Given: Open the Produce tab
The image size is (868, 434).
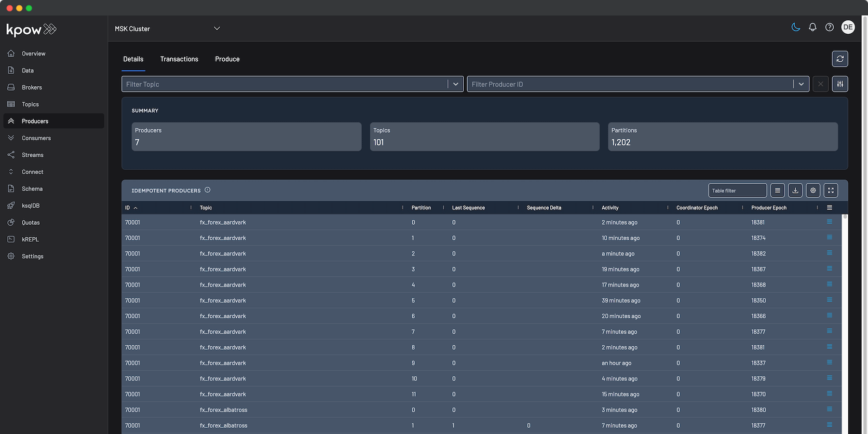Looking at the screenshot, I should click(227, 59).
